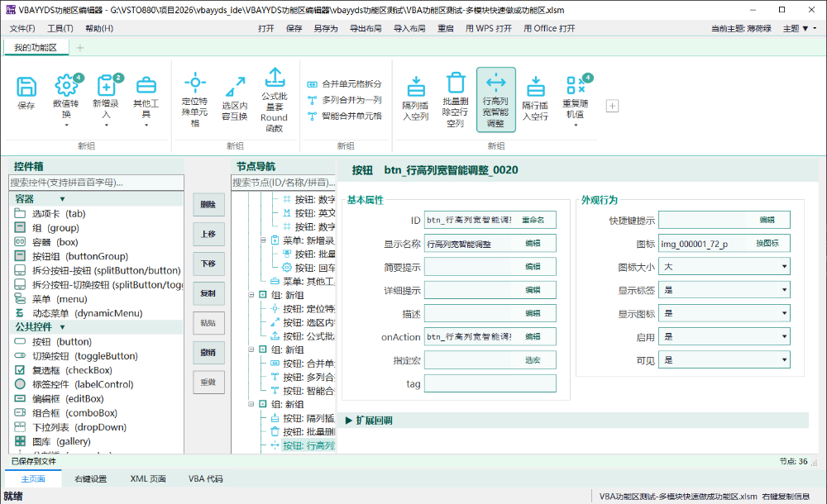Expand the 扩展回调 section

pos(349,421)
